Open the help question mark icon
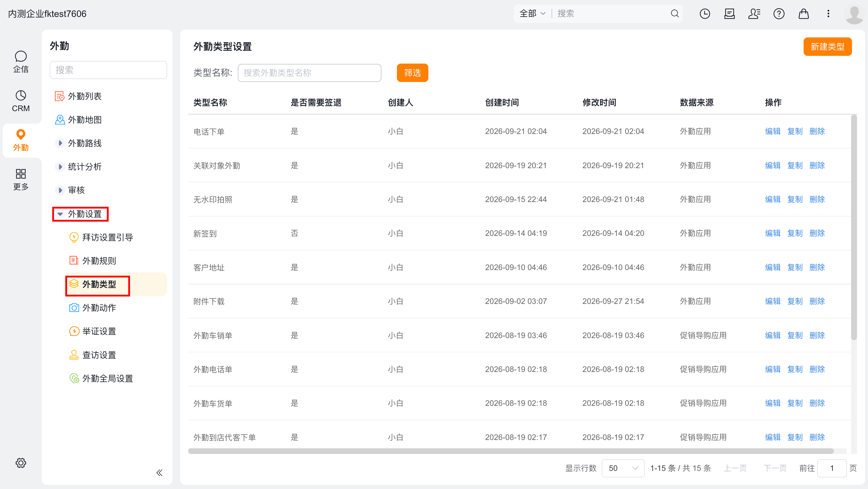This screenshot has height=489, width=868. (x=779, y=13)
